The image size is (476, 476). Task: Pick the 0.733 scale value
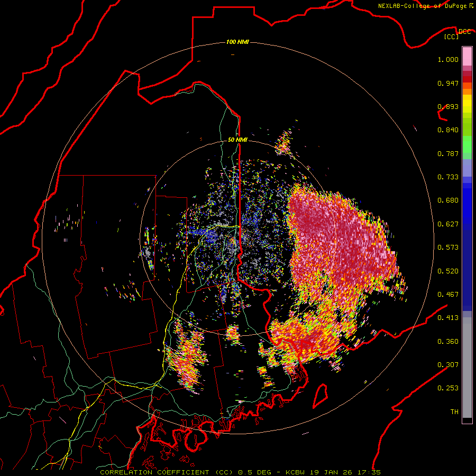pyautogui.click(x=448, y=177)
